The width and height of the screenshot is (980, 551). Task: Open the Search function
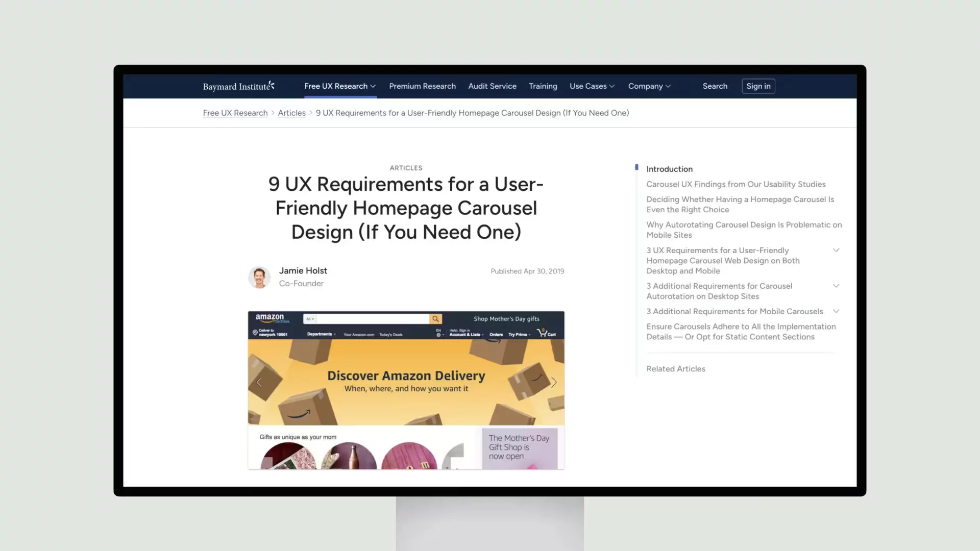pos(715,85)
